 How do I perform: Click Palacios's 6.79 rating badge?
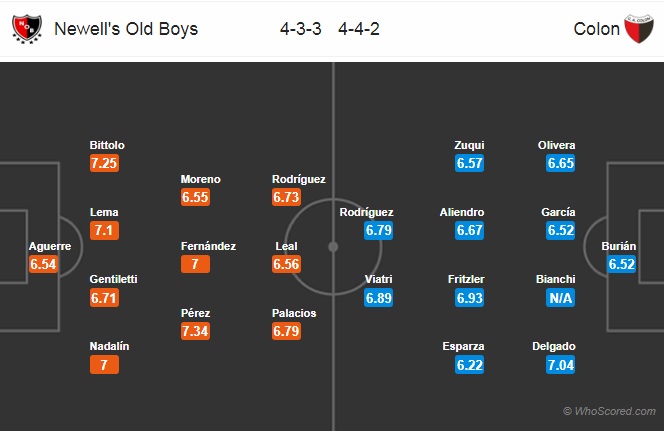pyautogui.click(x=286, y=331)
